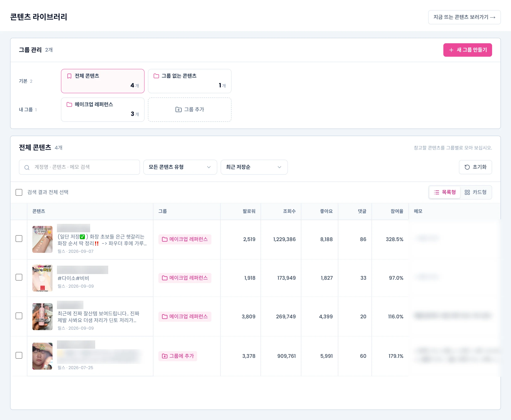Click the reset arrow icon beside 초기화
Screen dimensions: 511x420
point(467,167)
